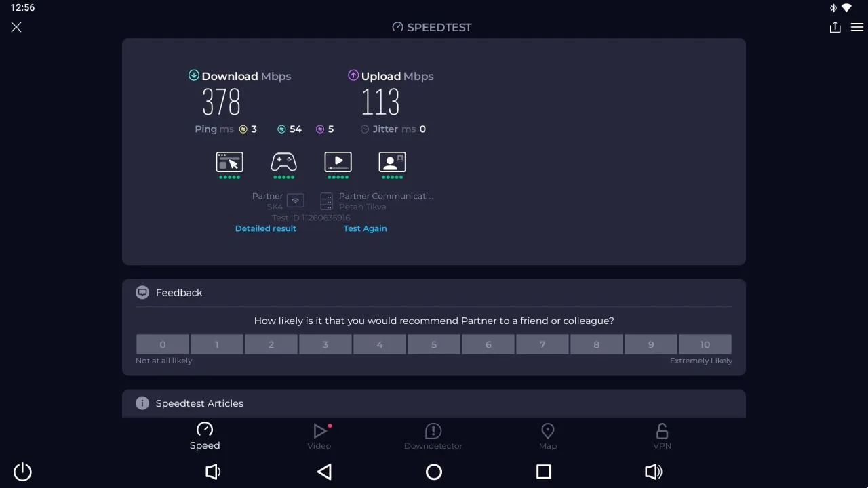Click Test Again to rerun the speed test
The image size is (868, 488).
click(365, 228)
